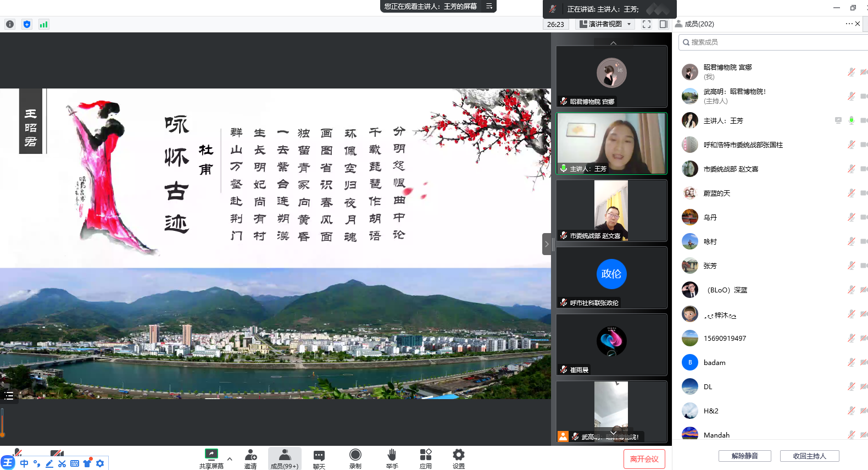Open the three-dot menu in members panel
The height and width of the screenshot is (470, 868).
tap(849, 24)
